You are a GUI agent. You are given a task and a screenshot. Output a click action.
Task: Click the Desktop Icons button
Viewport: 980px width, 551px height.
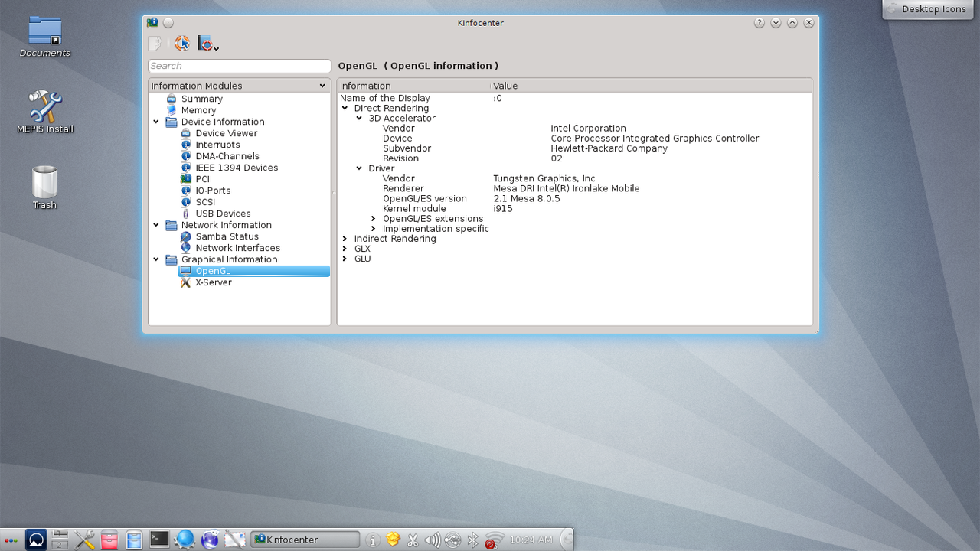pyautogui.click(x=926, y=9)
